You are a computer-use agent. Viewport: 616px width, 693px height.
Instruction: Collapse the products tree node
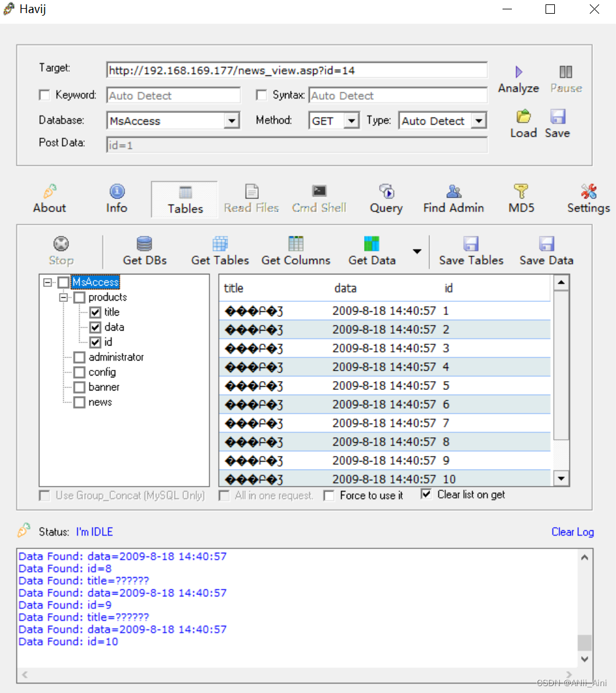click(64, 298)
